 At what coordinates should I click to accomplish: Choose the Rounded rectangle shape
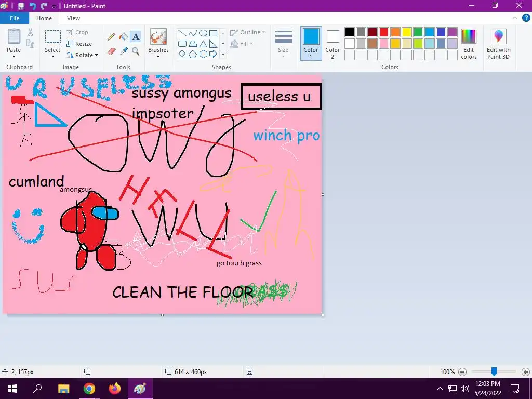(x=182, y=44)
